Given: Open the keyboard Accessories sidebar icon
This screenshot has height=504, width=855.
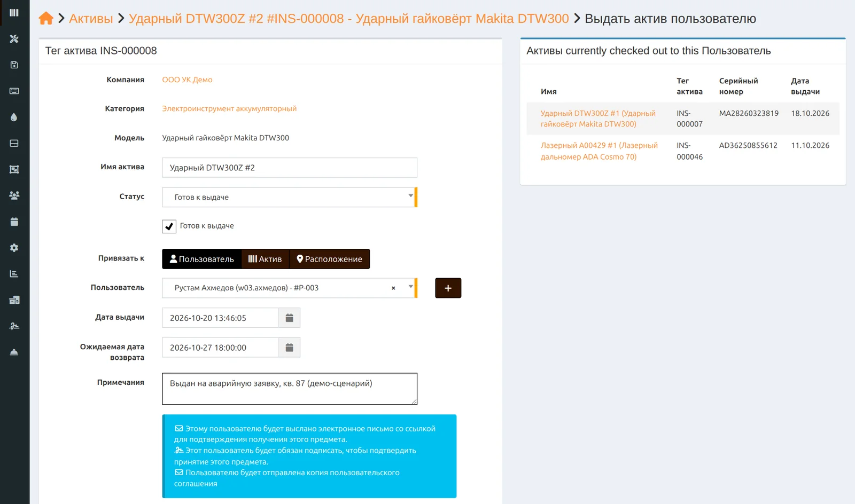Looking at the screenshot, I should point(14,91).
